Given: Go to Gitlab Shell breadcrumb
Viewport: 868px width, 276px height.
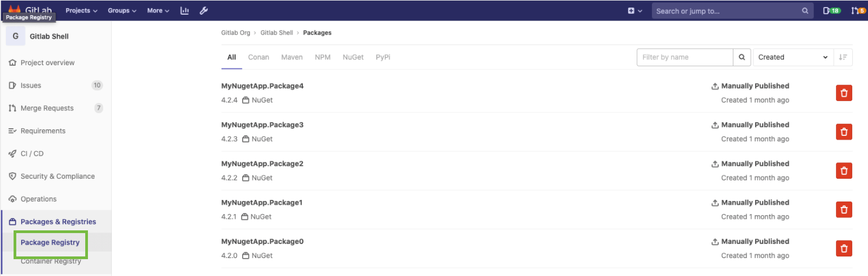Looking at the screenshot, I should [276, 33].
